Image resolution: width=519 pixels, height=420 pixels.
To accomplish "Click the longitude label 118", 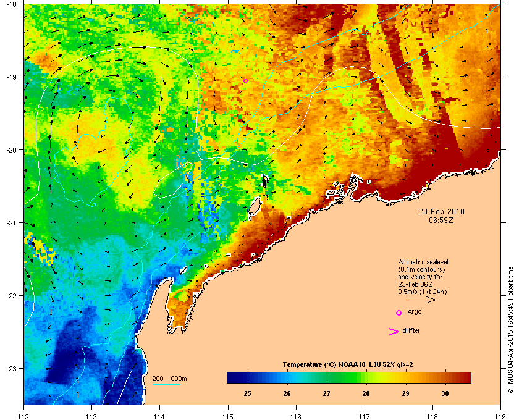I will pyautogui.click(x=432, y=416).
